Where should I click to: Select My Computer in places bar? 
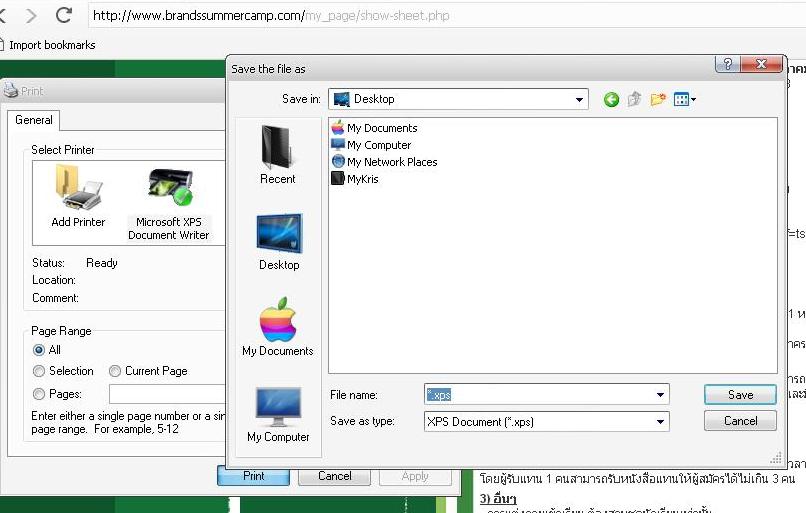pos(278,413)
